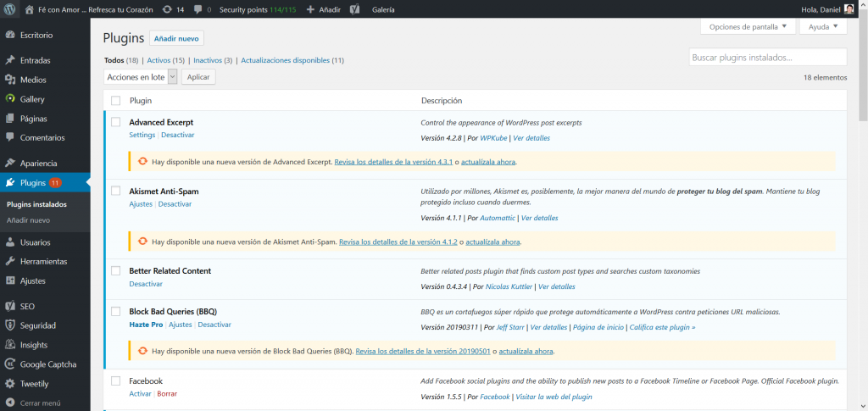Click the WordPress logo icon
This screenshot has height=411, width=868.
pos(10,9)
